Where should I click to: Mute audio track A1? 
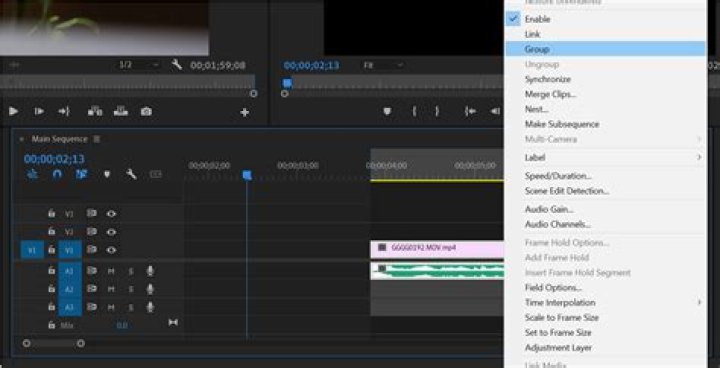(x=111, y=272)
